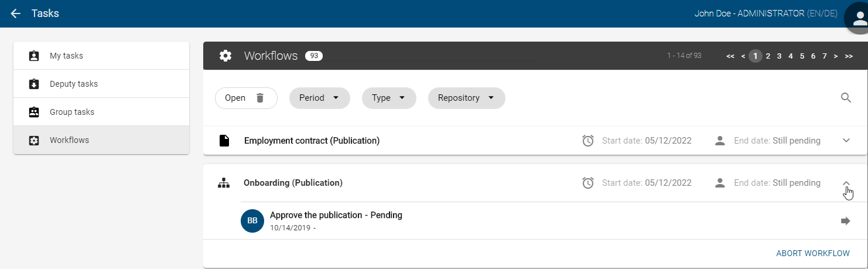Click the Employment contract document icon
The image size is (868, 269).
224,141
